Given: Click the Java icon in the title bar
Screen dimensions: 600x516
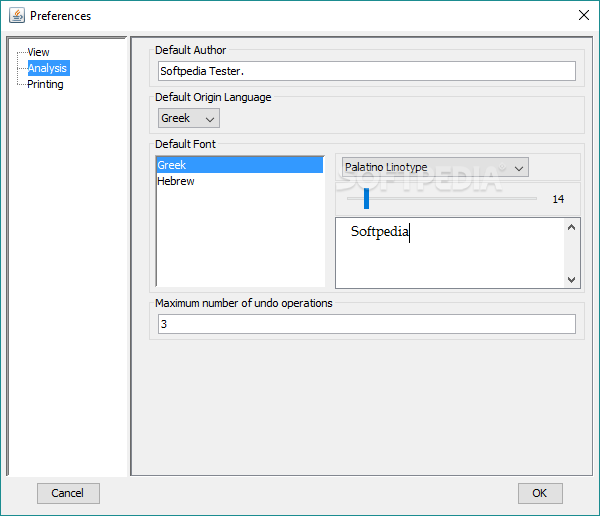Looking at the screenshot, I should click(17, 16).
